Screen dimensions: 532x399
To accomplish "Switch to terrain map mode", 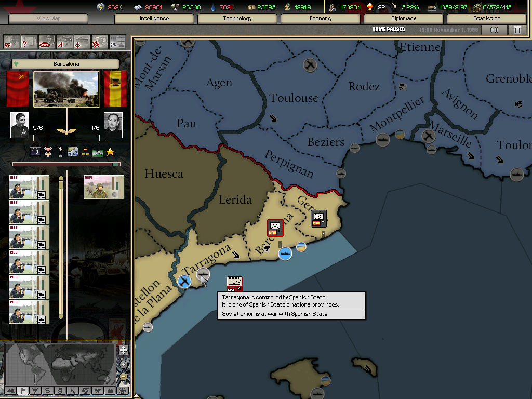I will [10, 390].
